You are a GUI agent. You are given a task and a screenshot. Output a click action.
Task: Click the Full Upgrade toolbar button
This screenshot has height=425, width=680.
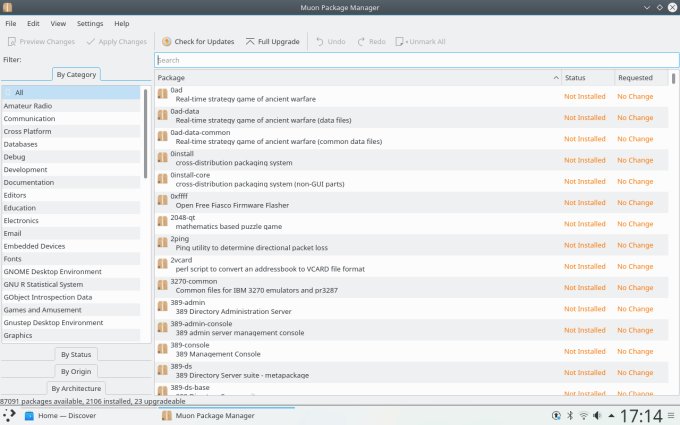(272, 42)
